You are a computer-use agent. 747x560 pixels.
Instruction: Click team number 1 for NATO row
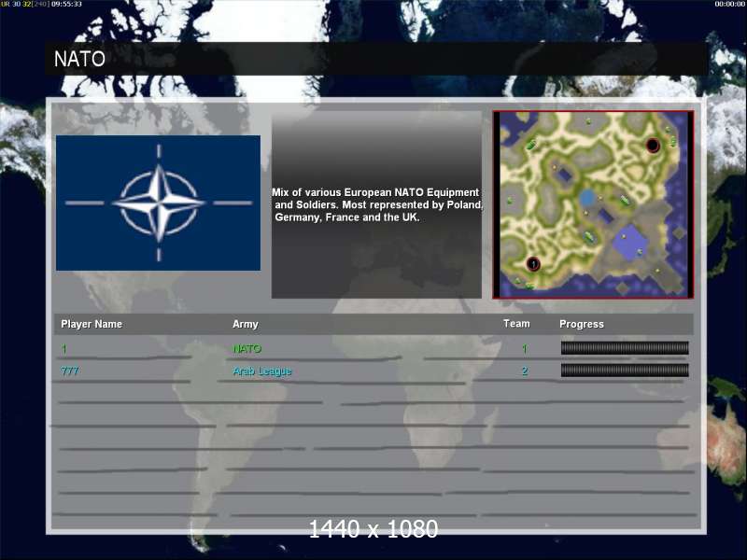525,349
